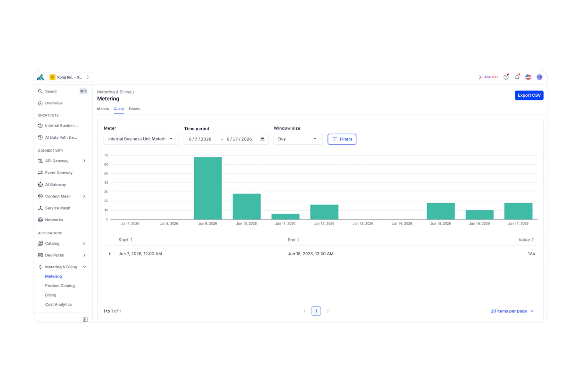Screen dimensions: 581x392
Task: Click the time period start date 6/7/2026
Action: (x=200, y=139)
